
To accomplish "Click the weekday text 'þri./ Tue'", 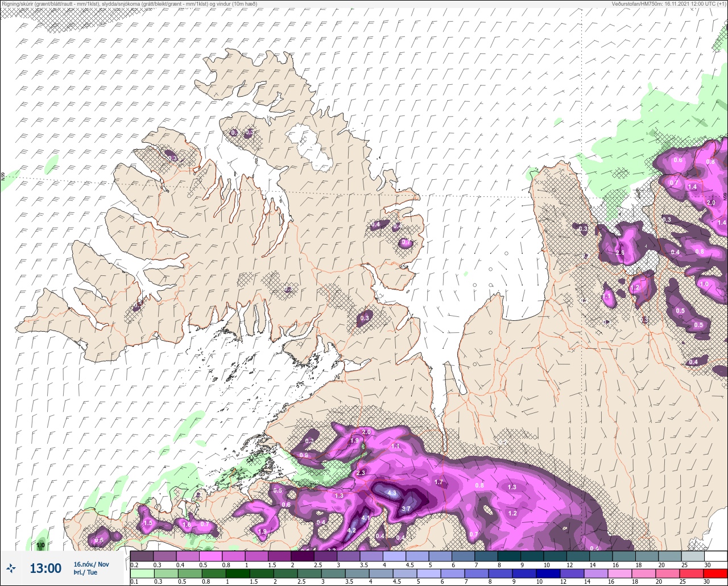I will click(85, 572).
